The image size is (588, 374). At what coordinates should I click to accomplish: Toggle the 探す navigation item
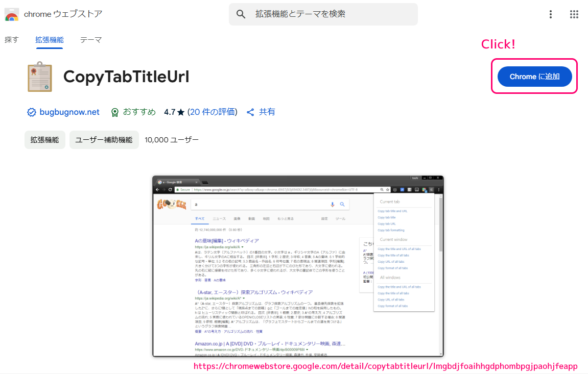pyautogui.click(x=11, y=39)
